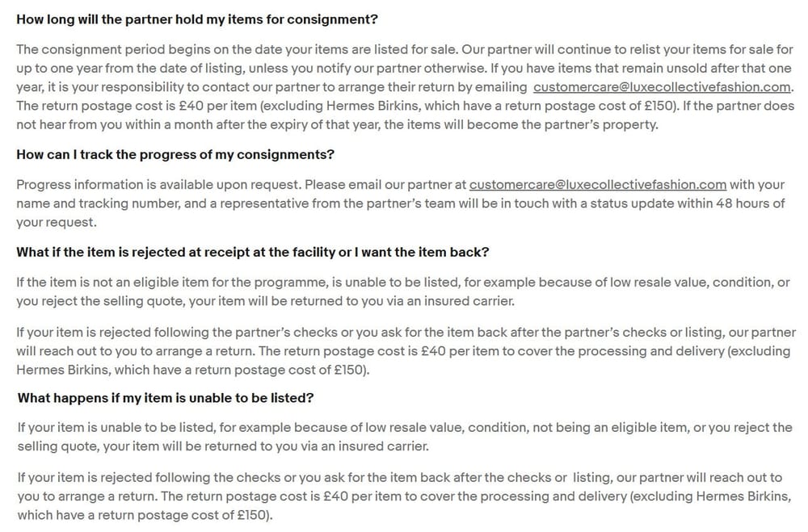This screenshot has height=532, width=808.
Task: Select the "How can I track the progress" heading
Action: click(x=175, y=153)
